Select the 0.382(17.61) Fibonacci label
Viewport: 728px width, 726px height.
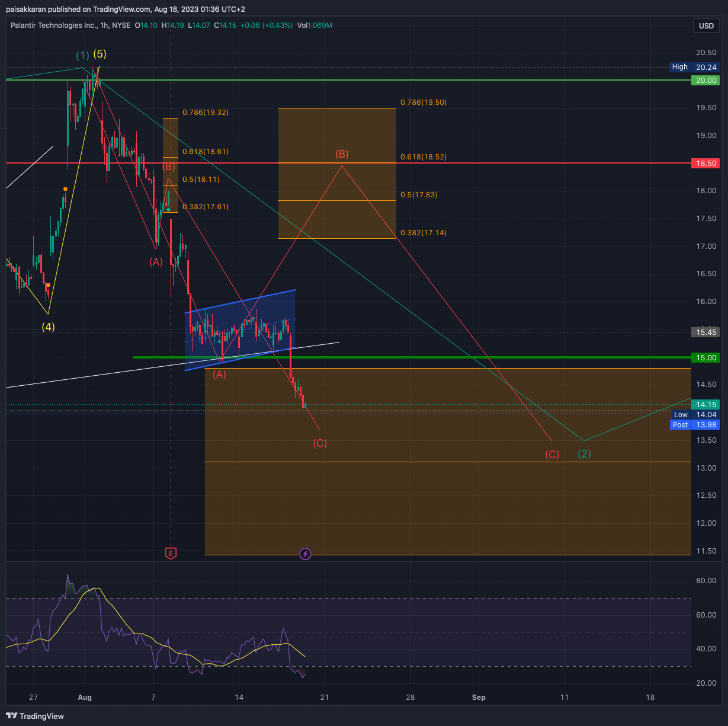pos(206,206)
